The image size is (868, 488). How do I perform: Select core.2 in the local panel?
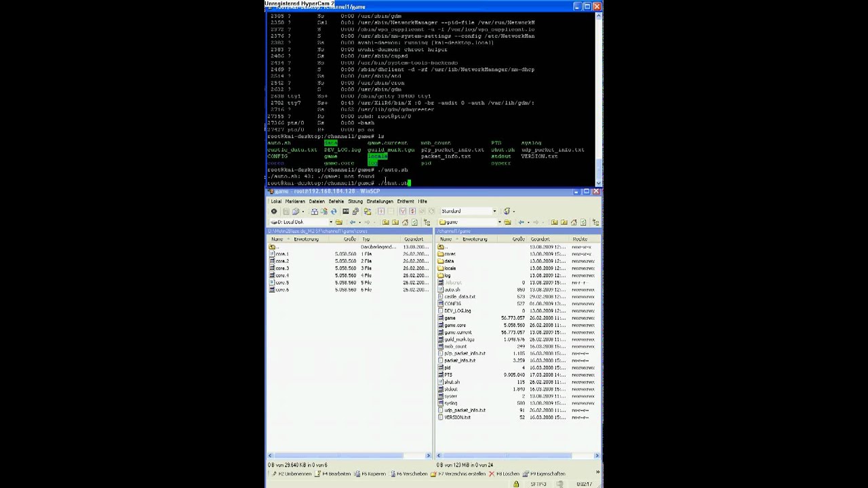point(279,261)
